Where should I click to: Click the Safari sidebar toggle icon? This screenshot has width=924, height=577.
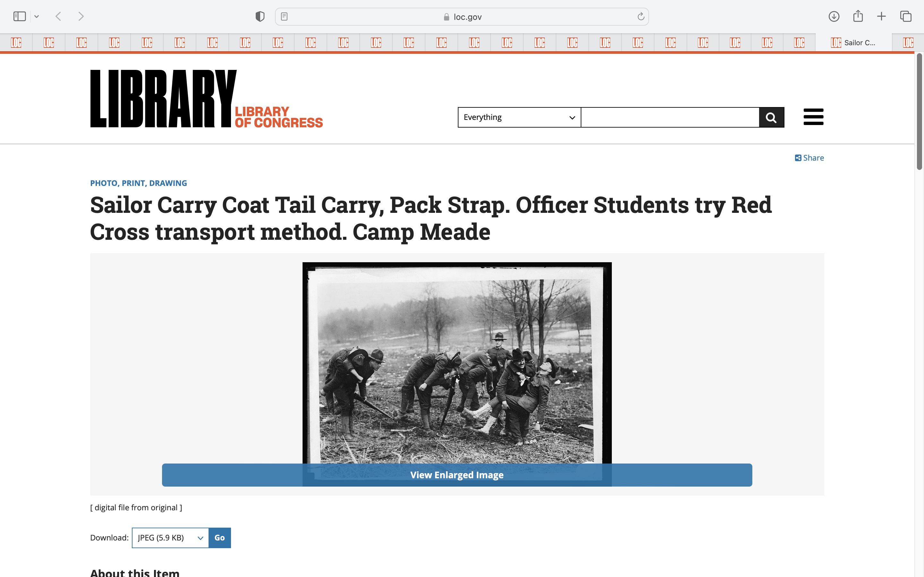coord(20,16)
